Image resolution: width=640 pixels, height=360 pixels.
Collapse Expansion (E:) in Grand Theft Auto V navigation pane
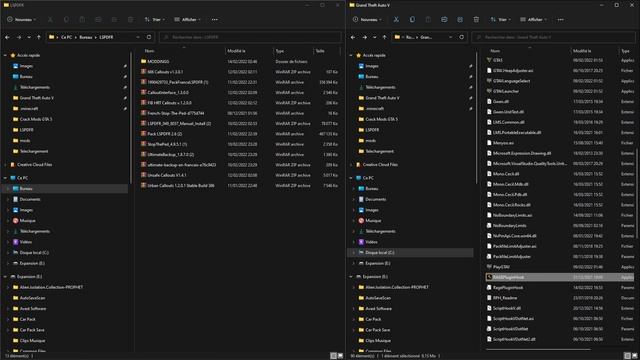coord(351,277)
